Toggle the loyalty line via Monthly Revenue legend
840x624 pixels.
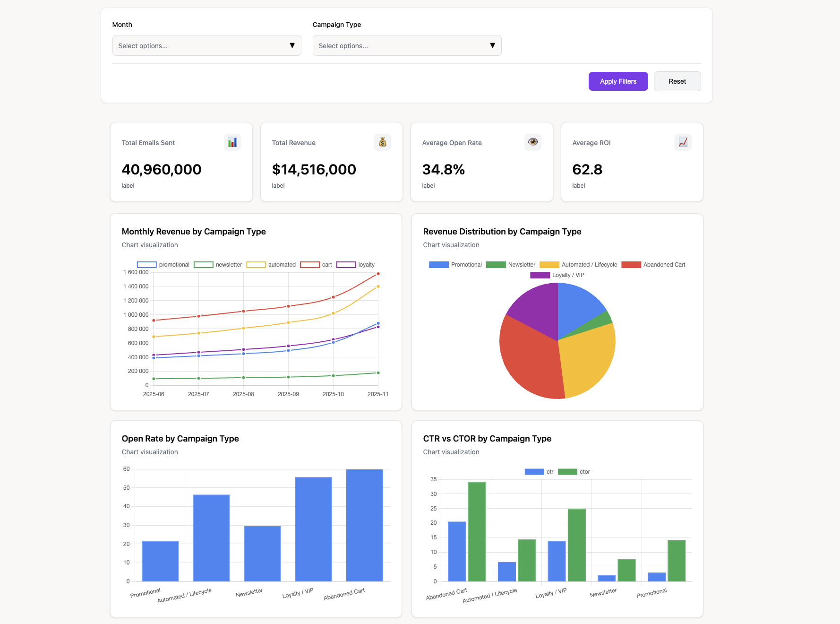(x=355, y=264)
